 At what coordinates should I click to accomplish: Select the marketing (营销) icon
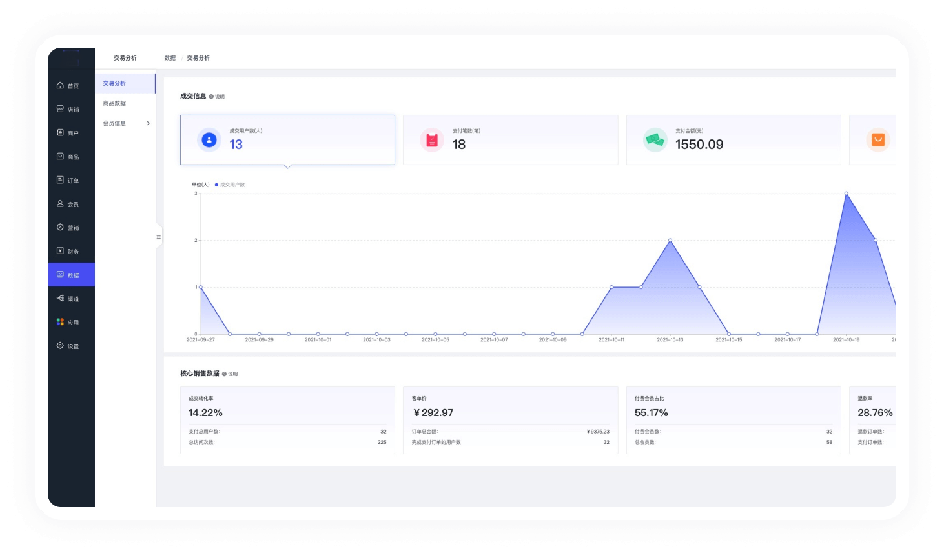(x=60, y=227)
